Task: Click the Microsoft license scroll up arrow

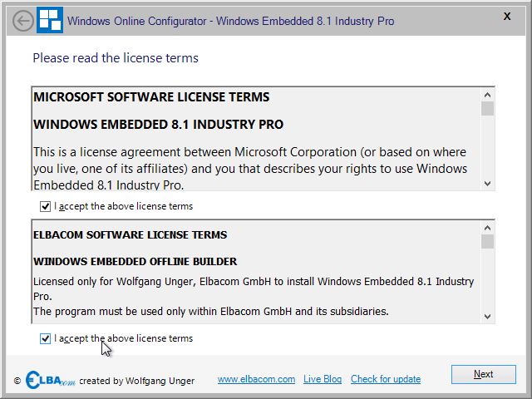Action: pos(488,95)
